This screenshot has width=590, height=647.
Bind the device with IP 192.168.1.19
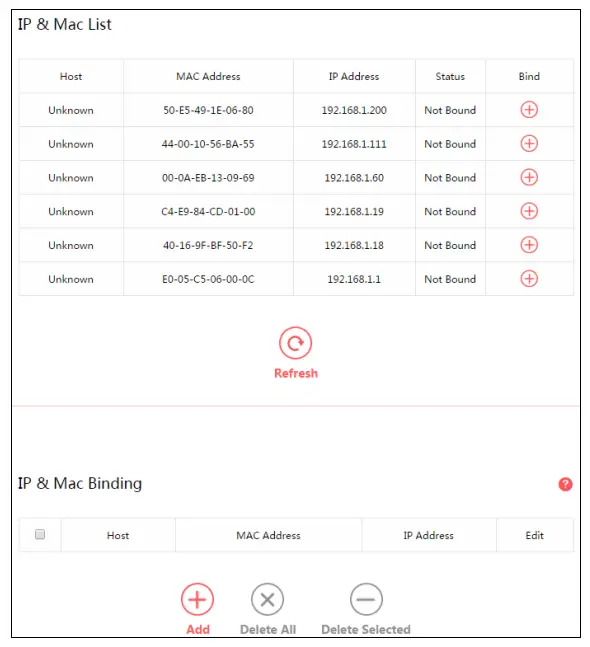click(x=529, y=212)
